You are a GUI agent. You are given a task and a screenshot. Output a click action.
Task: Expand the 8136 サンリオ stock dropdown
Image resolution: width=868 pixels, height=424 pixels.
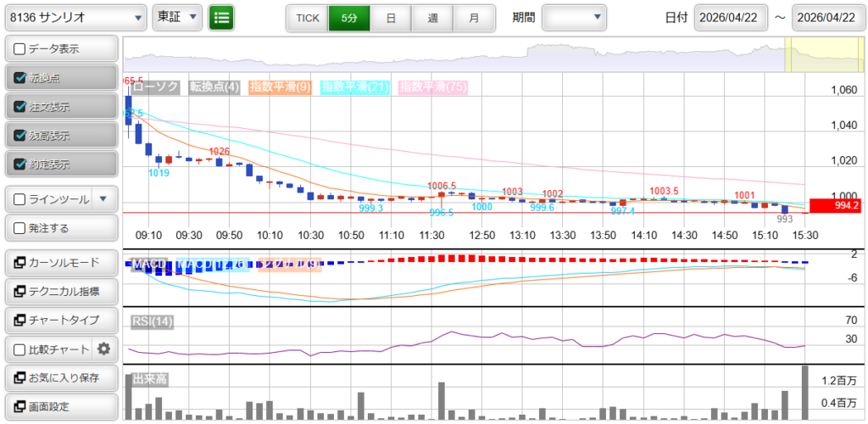pos(75,17)
